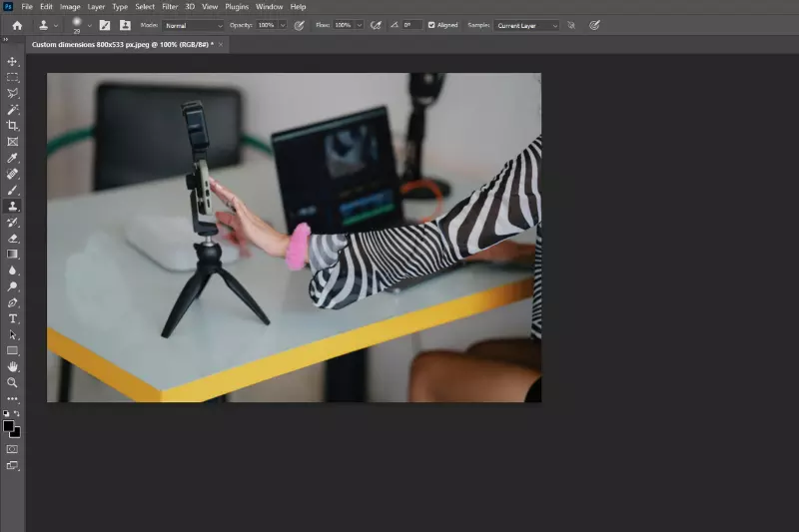Toggle the Clone Source panel icon
Image resolution: width=799 pixels, height=532 pixels.
(x=125, y=26)
